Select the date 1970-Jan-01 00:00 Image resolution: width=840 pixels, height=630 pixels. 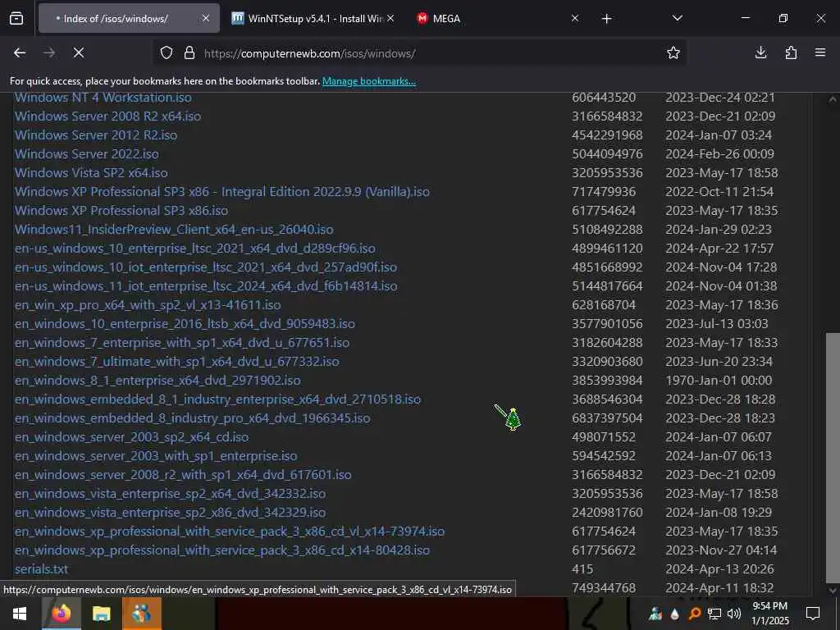[719, 381]
